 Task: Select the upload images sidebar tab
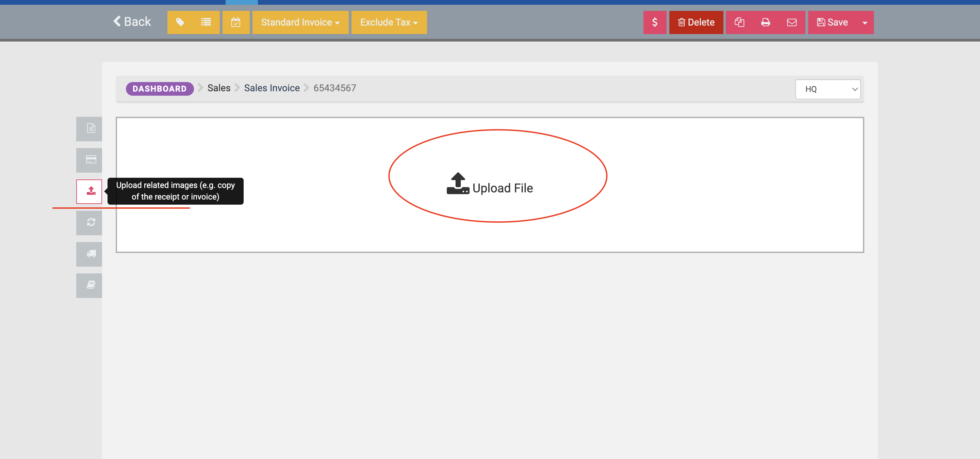point(89,191)
